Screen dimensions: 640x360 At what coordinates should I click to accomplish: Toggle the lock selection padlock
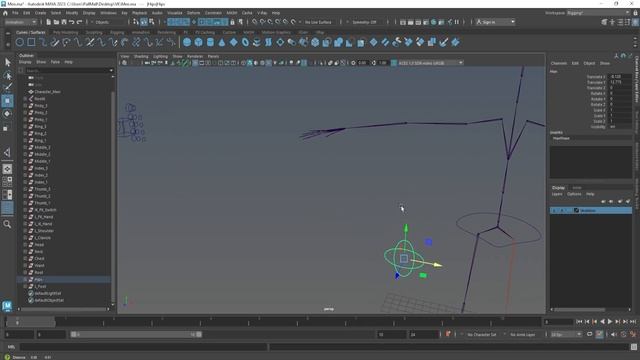pos(232,22)
